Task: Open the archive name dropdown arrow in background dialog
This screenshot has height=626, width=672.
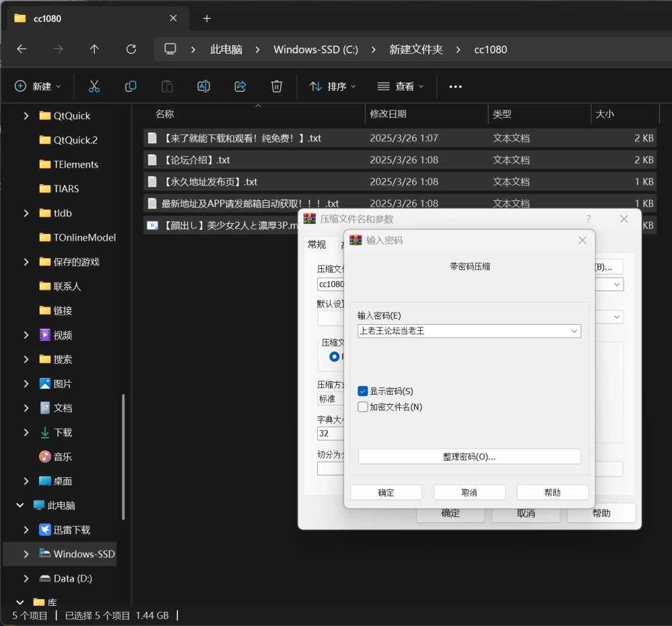Action: pyautogui.click(x=617, y=284)
